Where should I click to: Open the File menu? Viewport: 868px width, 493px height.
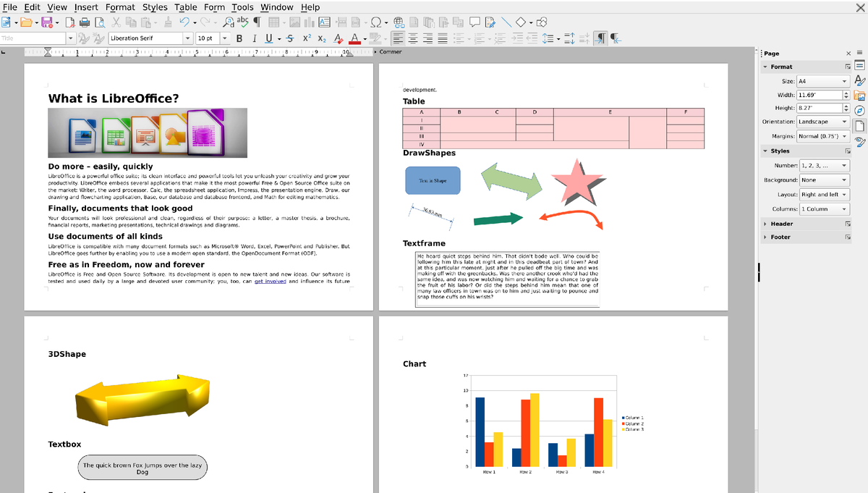pyautogui.click(x=10, y=7)
